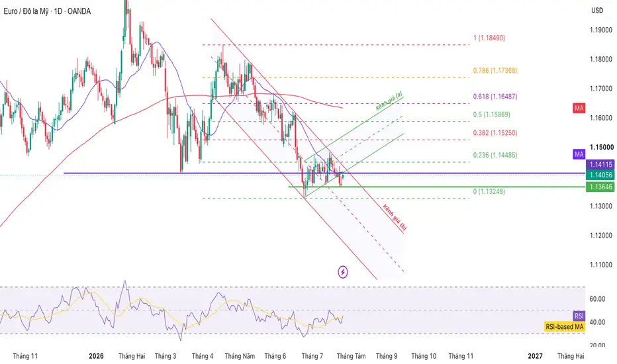Click the green Kênh giá (a) channel label
The image size is (617, 364).
coord(389,101)
